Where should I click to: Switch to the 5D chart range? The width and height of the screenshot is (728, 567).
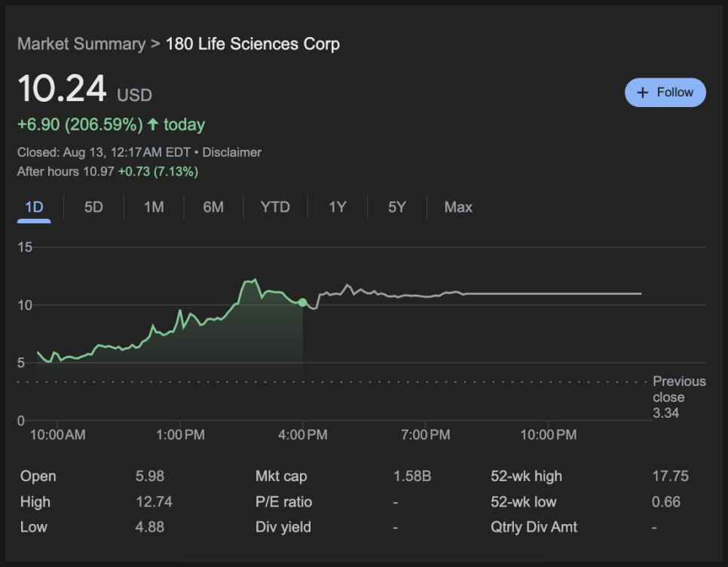pos(93,207)
